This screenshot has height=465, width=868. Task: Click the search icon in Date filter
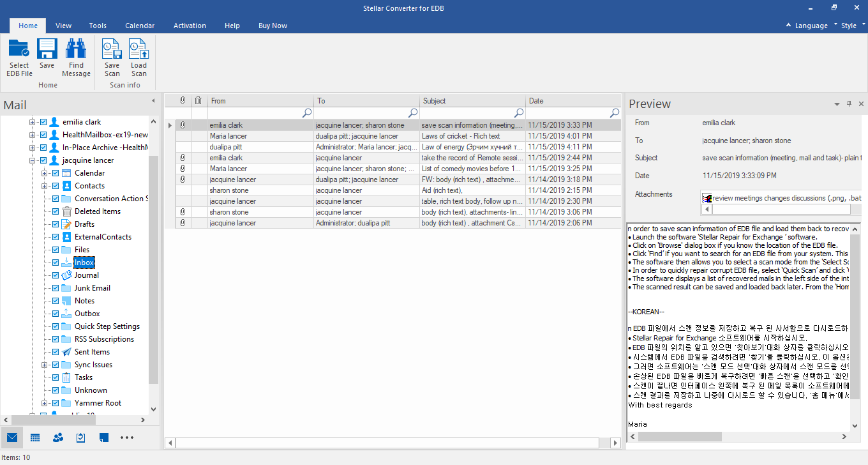(x=615, y=112)
